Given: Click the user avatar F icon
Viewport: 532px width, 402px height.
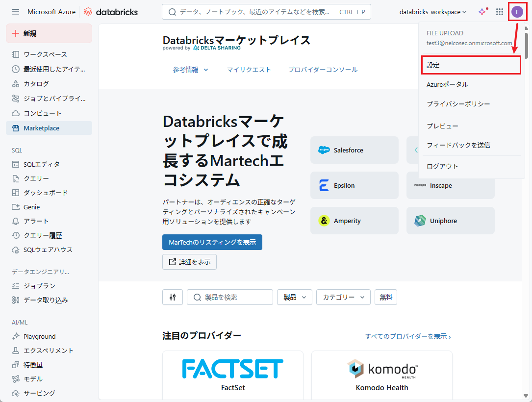Looking at the screenshot, I should tap(517, 12).
